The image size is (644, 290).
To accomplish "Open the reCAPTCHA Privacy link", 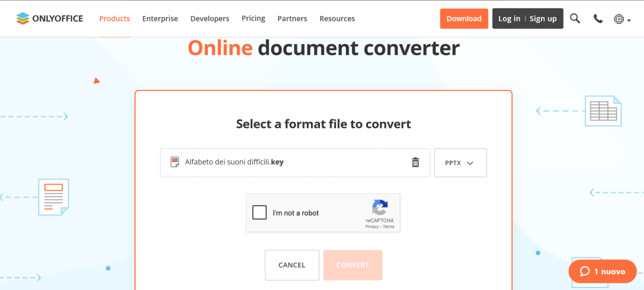I will coord(372,226).
